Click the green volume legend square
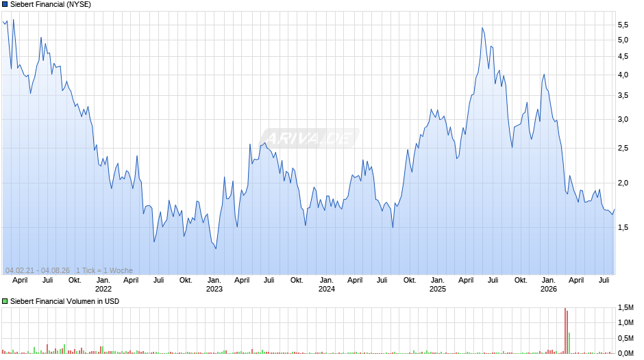 point(5,301)
